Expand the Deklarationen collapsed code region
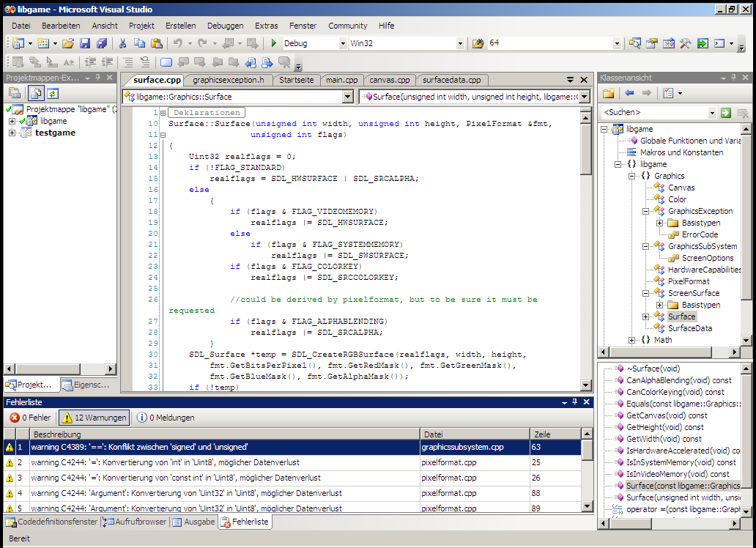This screenshot has height=548, width=756. pos(163,113)
